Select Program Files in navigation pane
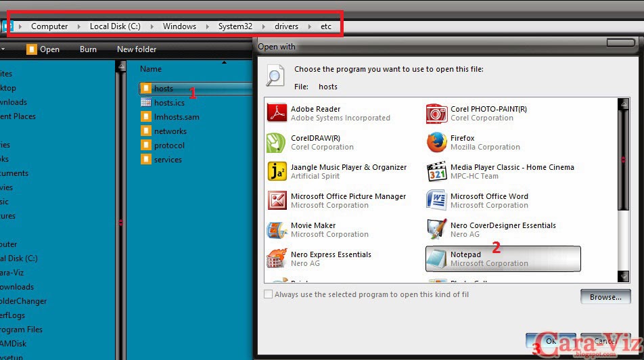The image size is (644, 360). click(x=22, y=330)
